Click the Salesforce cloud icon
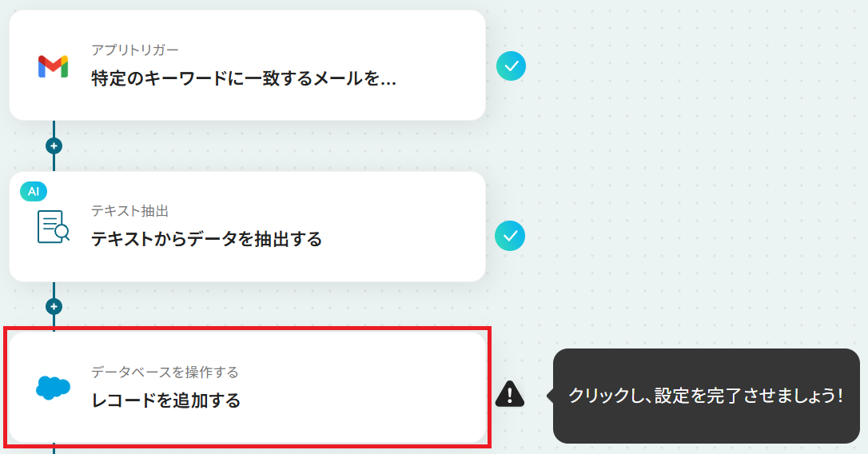Screen dimensions: 868x454 [x=53, y=388]
